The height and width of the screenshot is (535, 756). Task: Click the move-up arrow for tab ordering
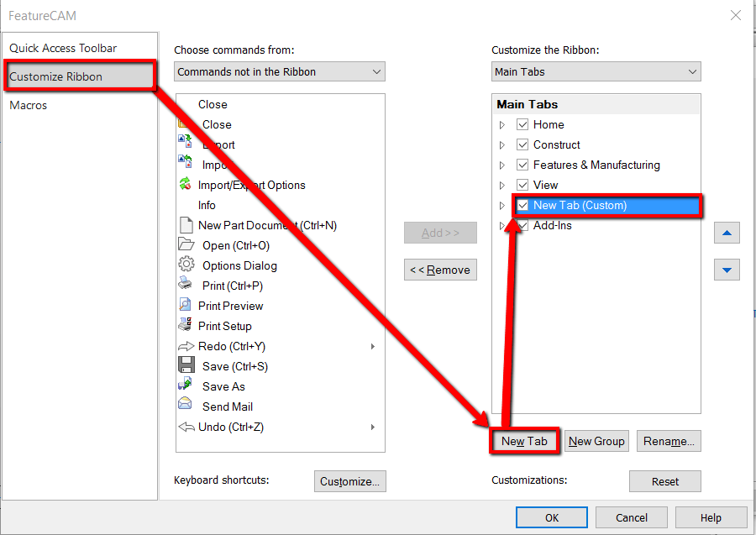727,233
